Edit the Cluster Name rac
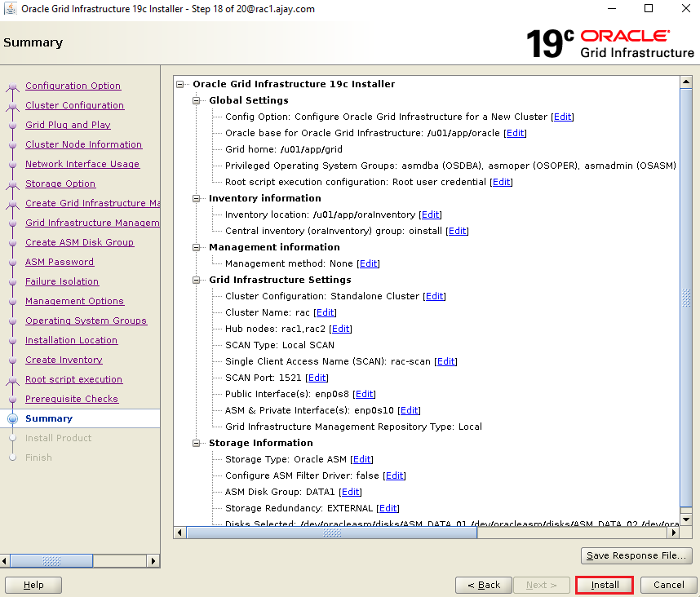The image size is (700, 597). (325, 312)
